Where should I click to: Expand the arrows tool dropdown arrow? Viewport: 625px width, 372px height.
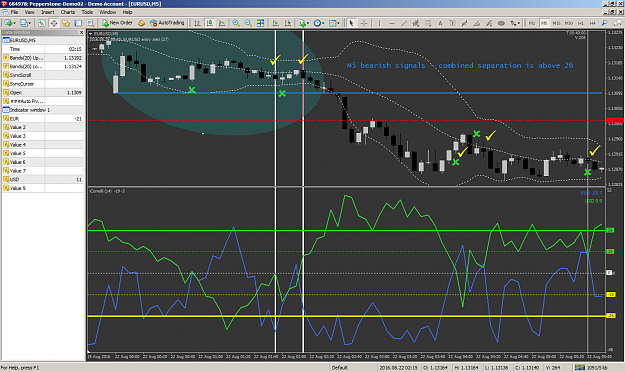pos(519,24)
